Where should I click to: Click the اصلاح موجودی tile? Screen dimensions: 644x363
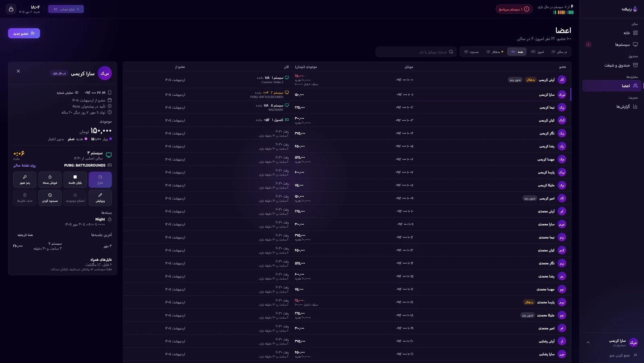[75, 198]
